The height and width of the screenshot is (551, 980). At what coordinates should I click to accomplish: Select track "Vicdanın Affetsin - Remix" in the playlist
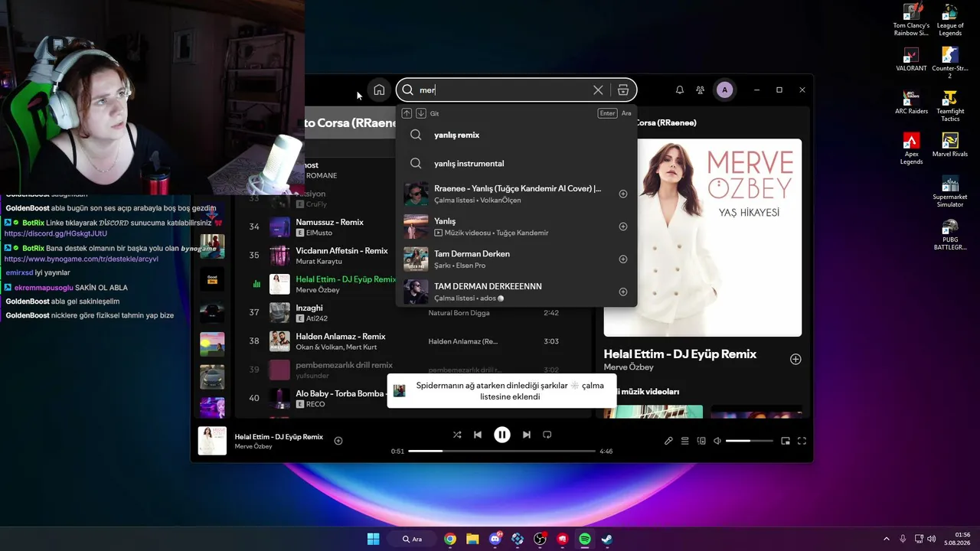341,251
